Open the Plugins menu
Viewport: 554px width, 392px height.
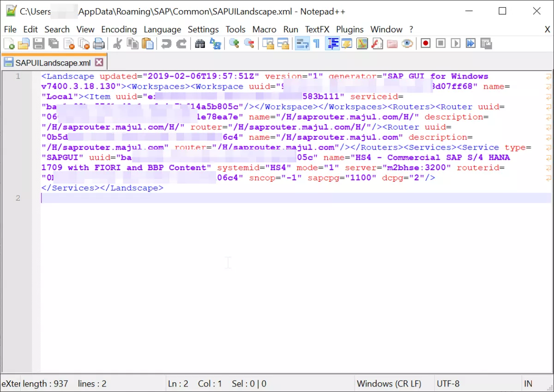(x=350, y=30)
